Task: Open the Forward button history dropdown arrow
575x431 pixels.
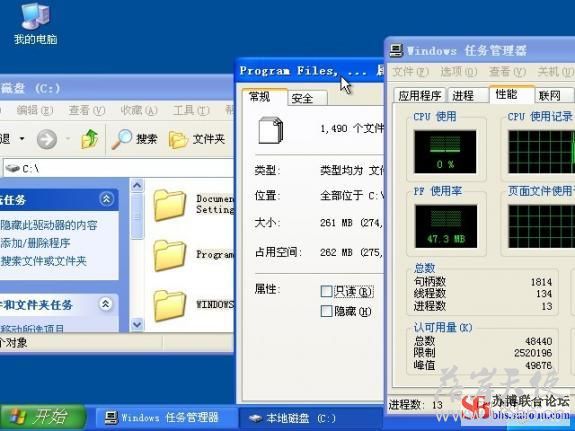Action: [68, 139]
